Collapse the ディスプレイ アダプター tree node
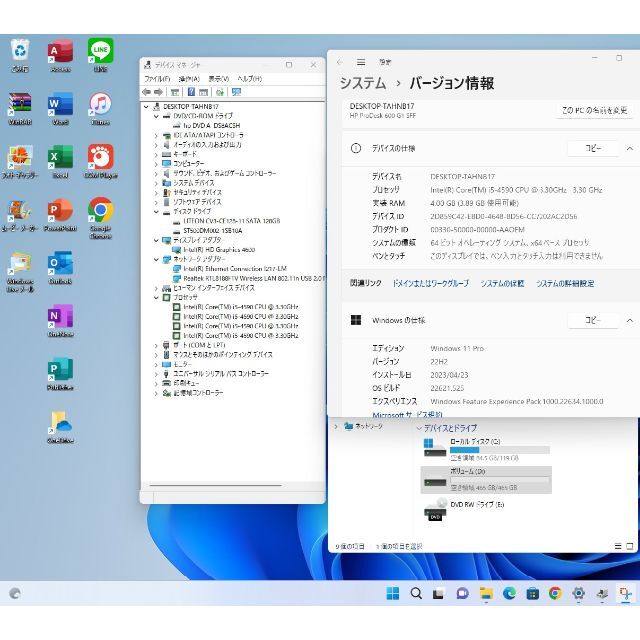This screenshot has height=640, width=640. [x=156, y=240]
